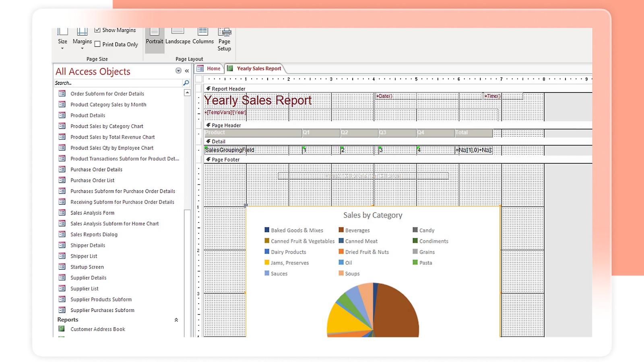Collapse the navigation pane with the double chevron

tap(187, 71)
